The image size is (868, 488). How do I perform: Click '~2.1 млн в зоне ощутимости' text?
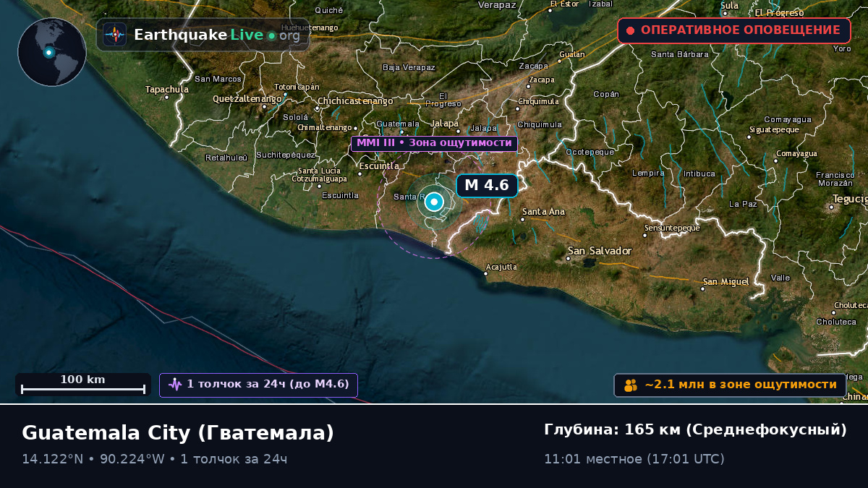click(741, 385)
